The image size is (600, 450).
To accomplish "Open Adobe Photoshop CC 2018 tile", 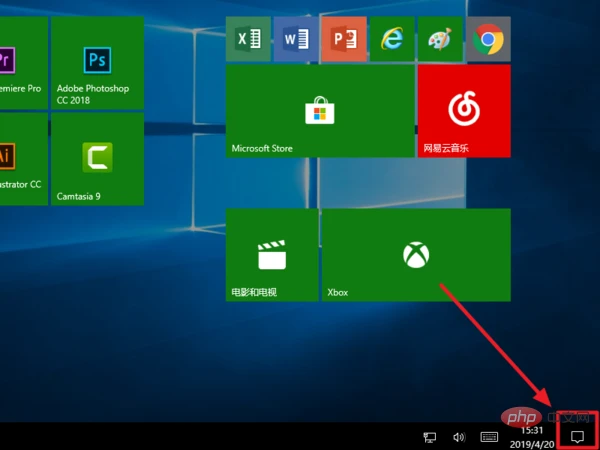I will click(x=98, y=63).
